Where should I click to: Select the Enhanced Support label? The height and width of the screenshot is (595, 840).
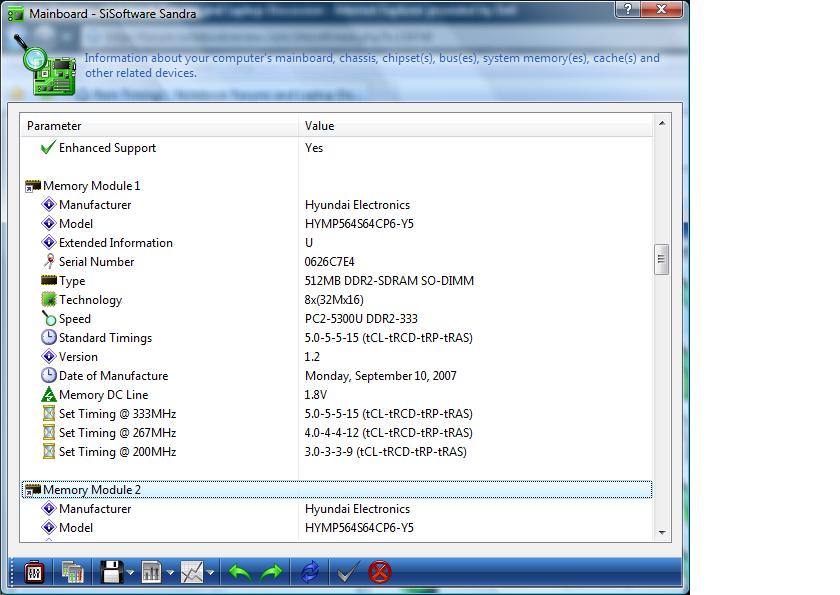tap(107, 148)
